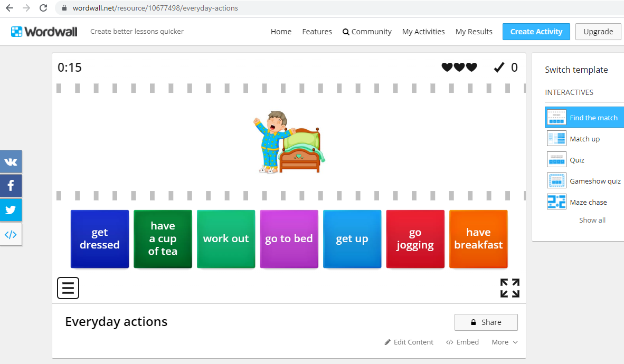Select the Quiz template icon
The image size is (624, 364).
556,159
